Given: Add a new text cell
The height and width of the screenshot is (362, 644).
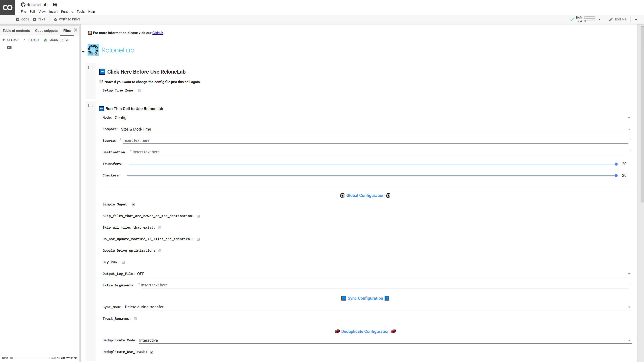Looking at the screenshot, I should coord(39,19).
